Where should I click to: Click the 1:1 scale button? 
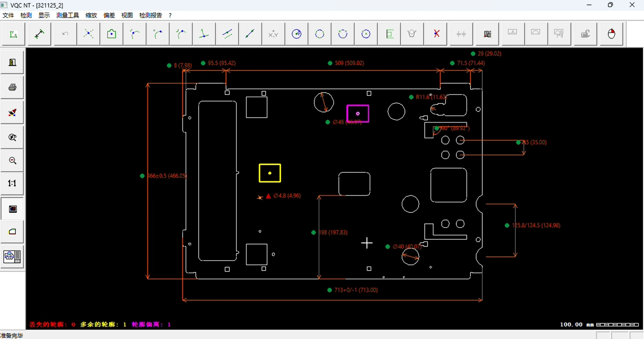pyautogui.click(x=12, y=183)
